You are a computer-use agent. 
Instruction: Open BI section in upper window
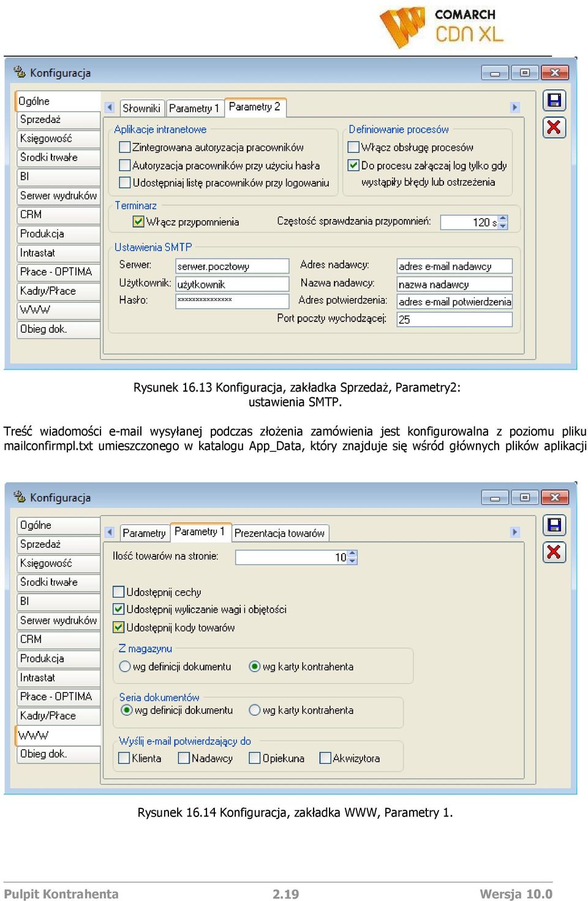[59, 177]
